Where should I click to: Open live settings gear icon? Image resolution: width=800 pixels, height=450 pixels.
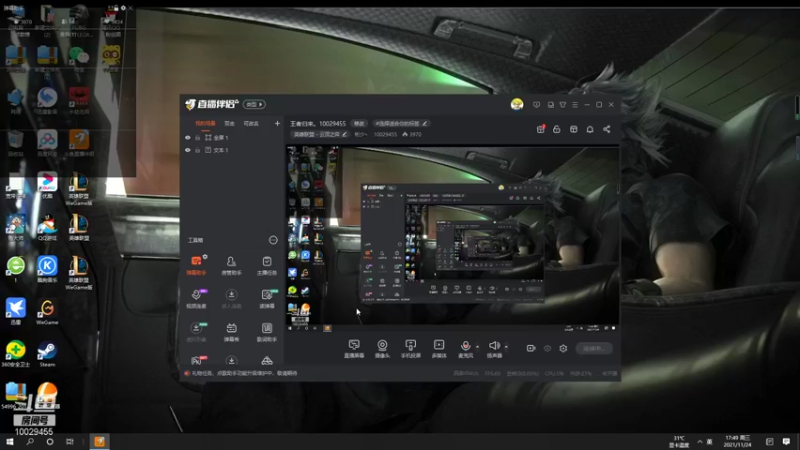pyautogui.click(x=563, y=348)
